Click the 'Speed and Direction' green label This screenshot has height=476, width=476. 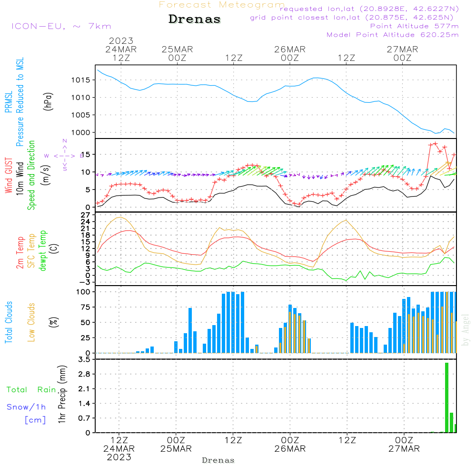31,175
